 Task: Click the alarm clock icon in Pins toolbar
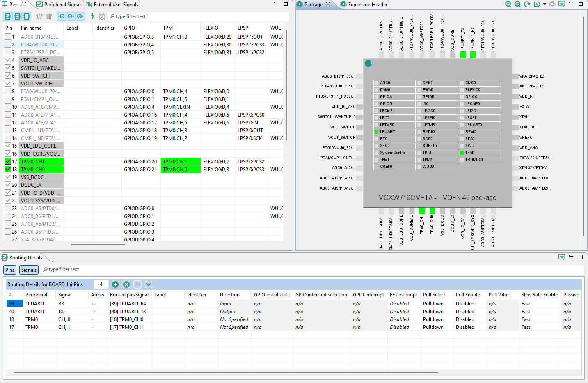tap(102, 16)
